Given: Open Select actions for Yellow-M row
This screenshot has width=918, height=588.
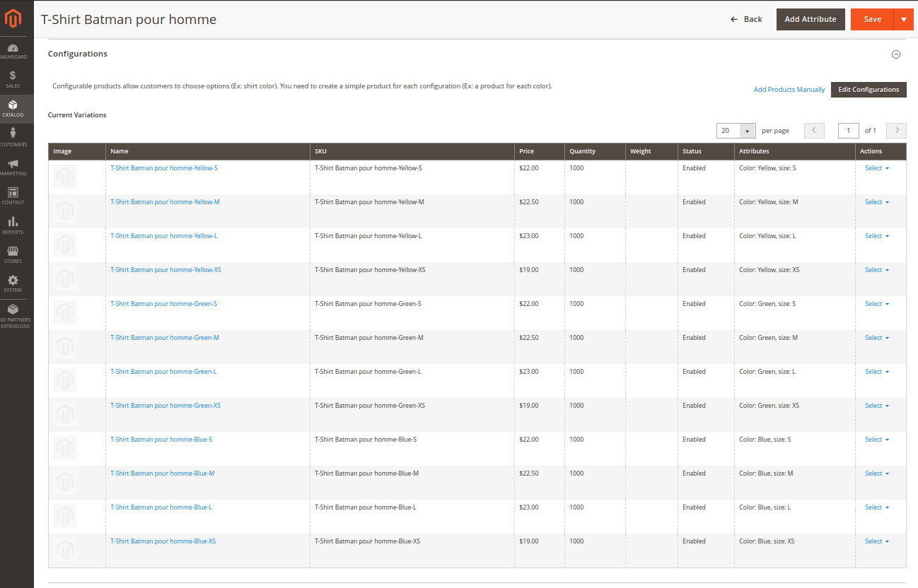Looking at the screenshot, I should tap(877, 202).
